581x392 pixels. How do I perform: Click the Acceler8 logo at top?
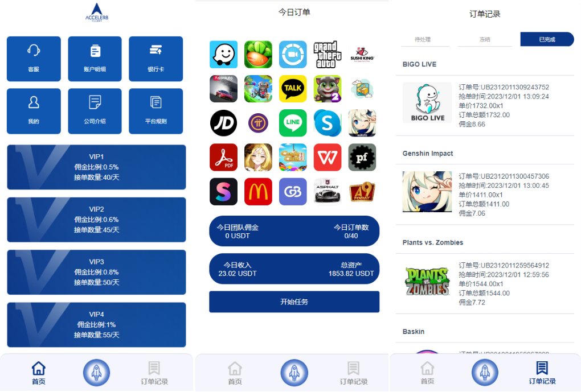pyautogui.click(x=97, y=13)
